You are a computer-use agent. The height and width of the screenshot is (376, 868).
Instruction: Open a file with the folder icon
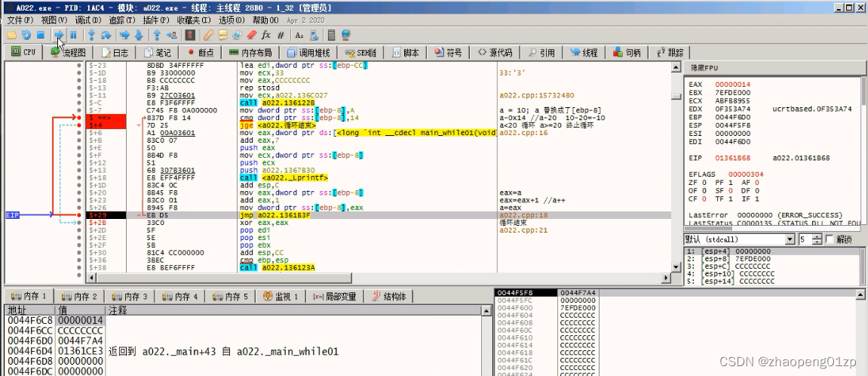(11, 35)
